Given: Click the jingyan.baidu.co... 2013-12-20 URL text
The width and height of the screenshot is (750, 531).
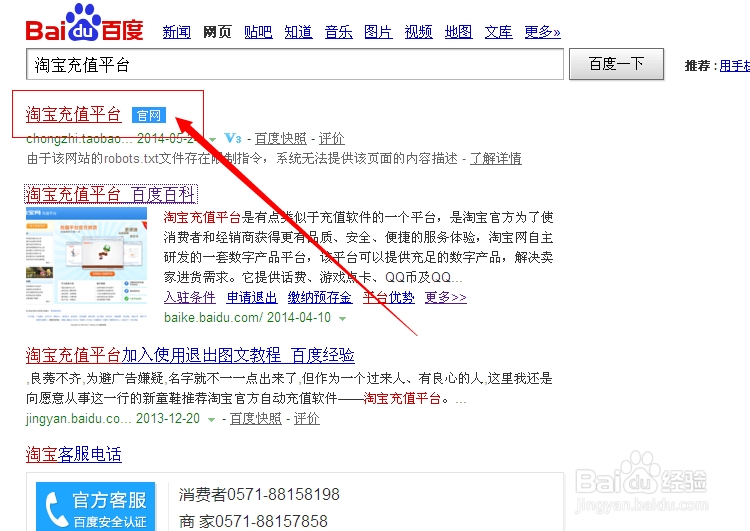Looking at the screenshot, I should point(113,419).
